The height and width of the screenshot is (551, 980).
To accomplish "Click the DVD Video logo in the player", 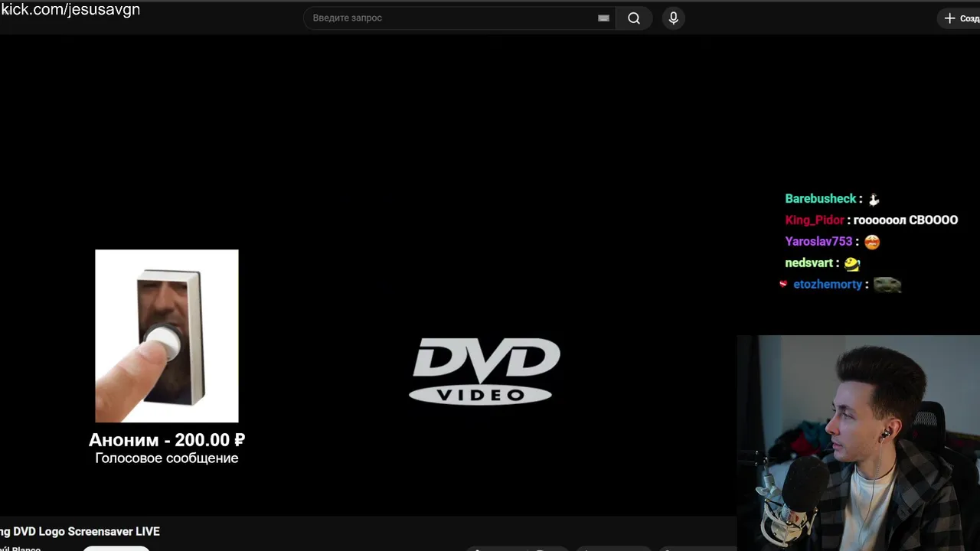I will tap(485, 371).
